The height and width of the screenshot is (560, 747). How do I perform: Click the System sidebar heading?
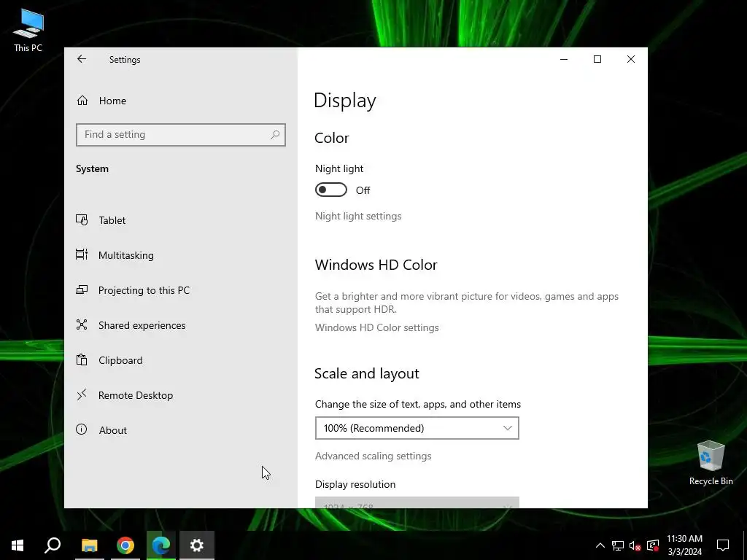(x=92, y=169)
